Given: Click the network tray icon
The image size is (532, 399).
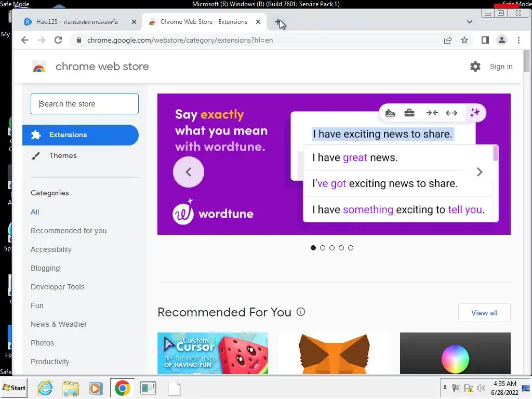Looking at the screenshot, I should (x=456, y=388).
